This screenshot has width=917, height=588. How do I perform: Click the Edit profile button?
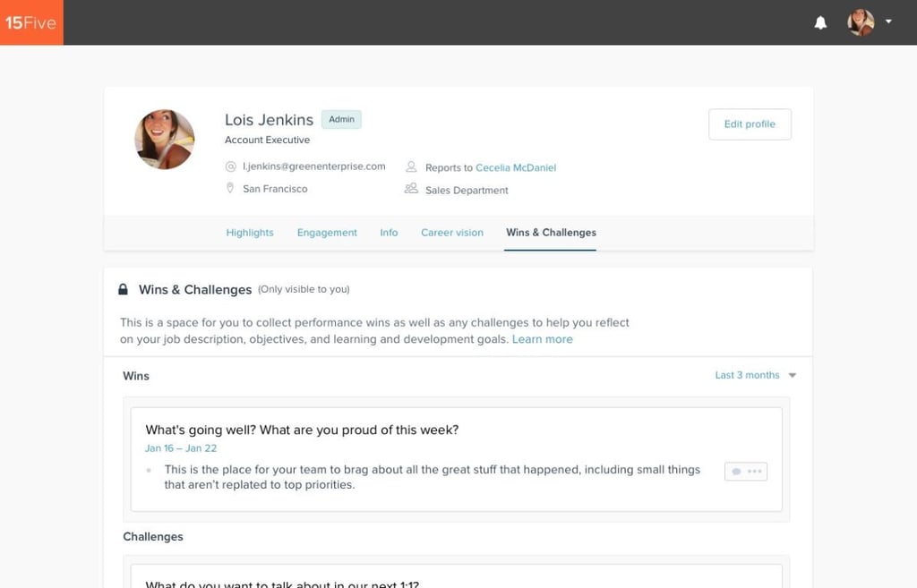750,124
